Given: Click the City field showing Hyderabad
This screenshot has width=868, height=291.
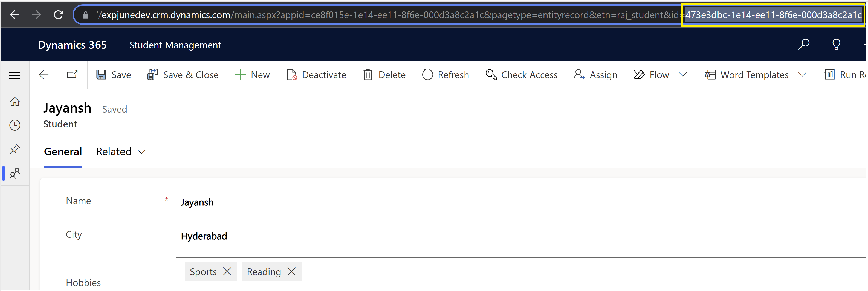Looking at the screenshot, I should tap(204, 236).
